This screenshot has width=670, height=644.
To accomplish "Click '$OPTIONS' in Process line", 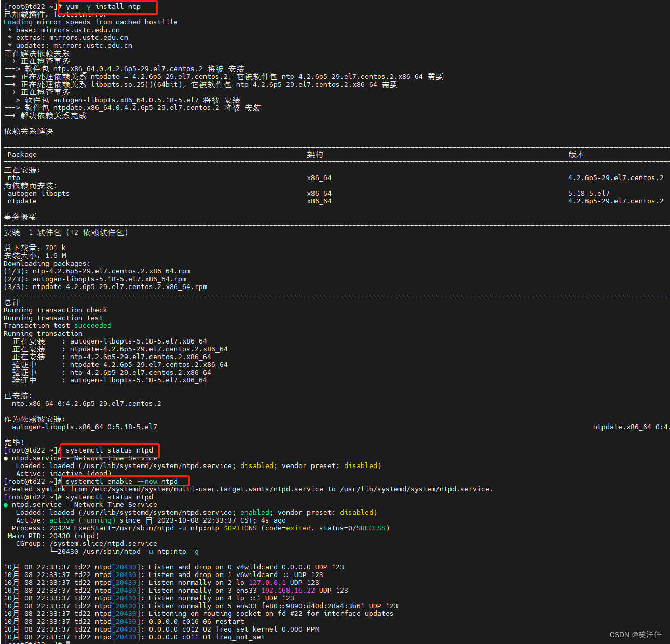I will coord(240,528).
